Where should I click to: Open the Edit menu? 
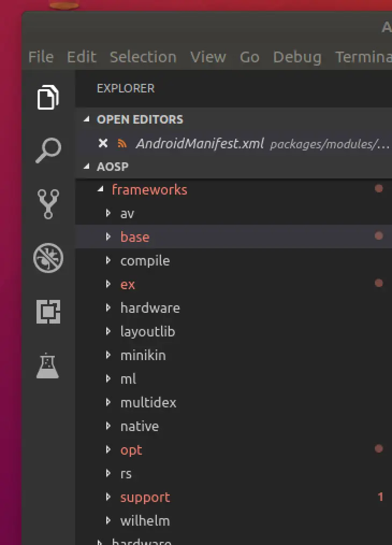coord(82,56)
